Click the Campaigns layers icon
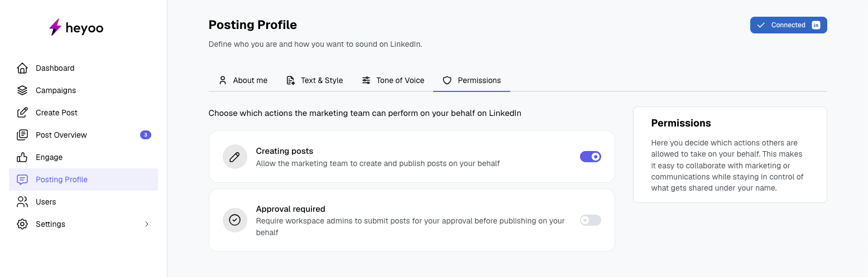This screenshot has height=277, width=868. point(22,90)
